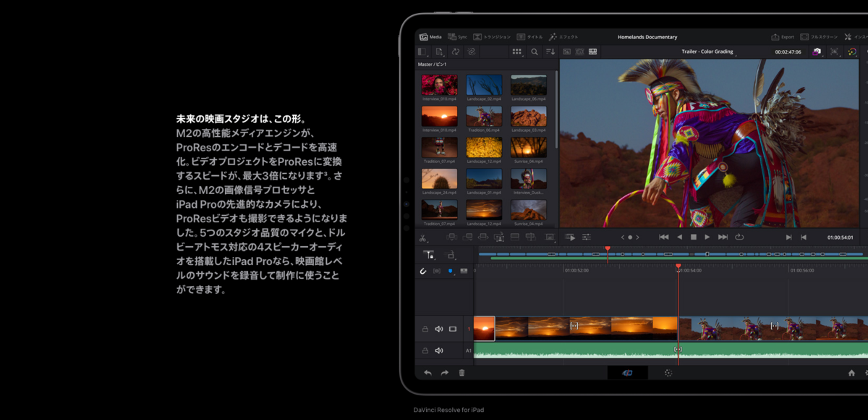868x420 pixels.
Task: Jump to the first frame
Action: point(663,237)
